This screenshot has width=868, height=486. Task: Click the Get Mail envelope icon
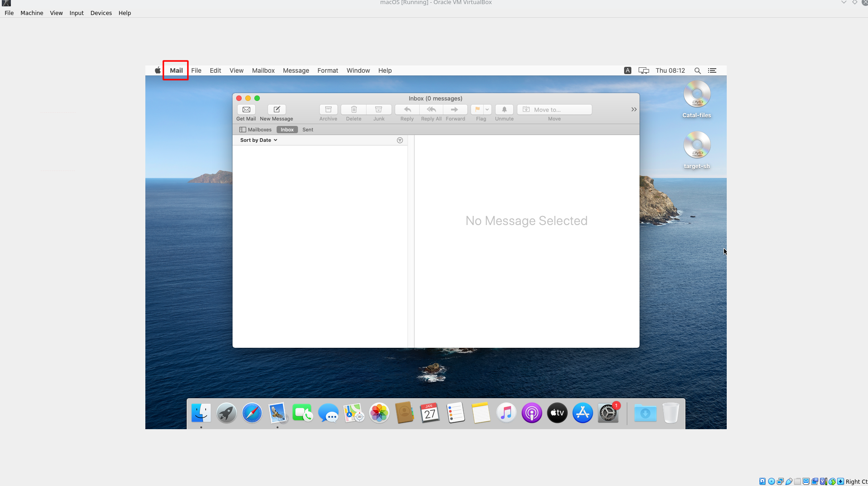click(x=246, y=110)
